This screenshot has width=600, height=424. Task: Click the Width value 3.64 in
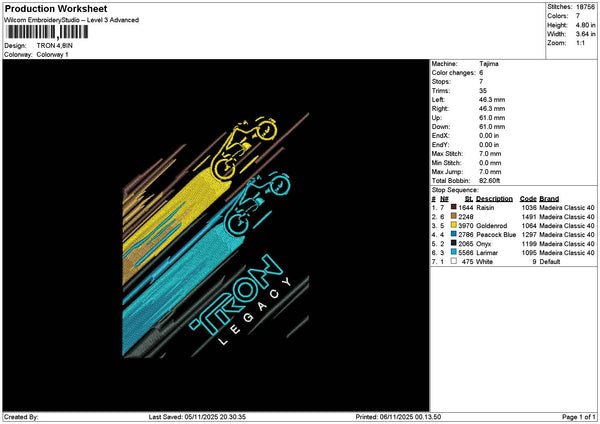[585, 34]
